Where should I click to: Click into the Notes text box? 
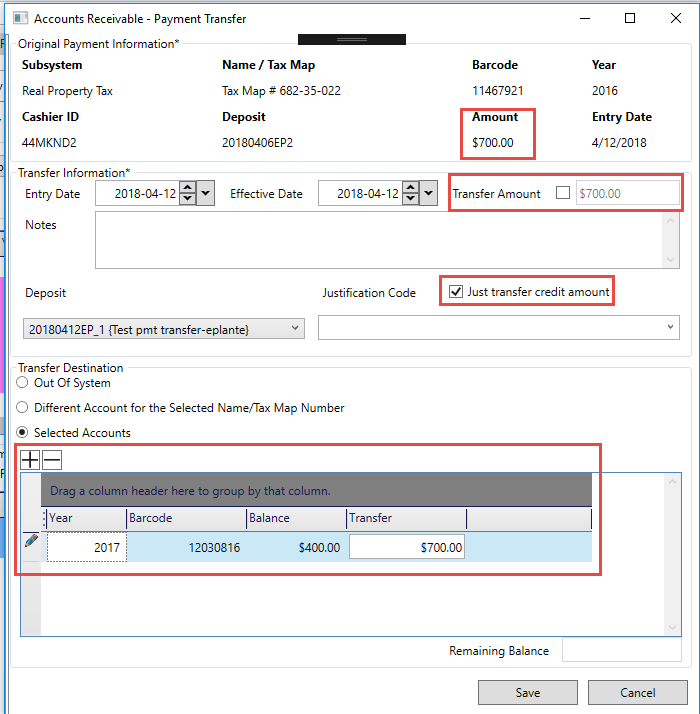pos(380,241)
